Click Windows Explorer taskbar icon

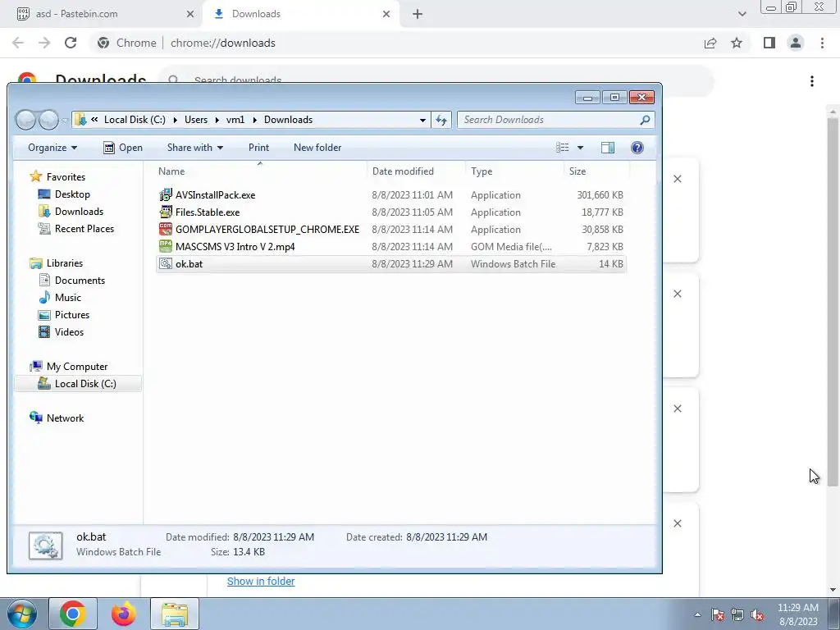coord(175,614)
